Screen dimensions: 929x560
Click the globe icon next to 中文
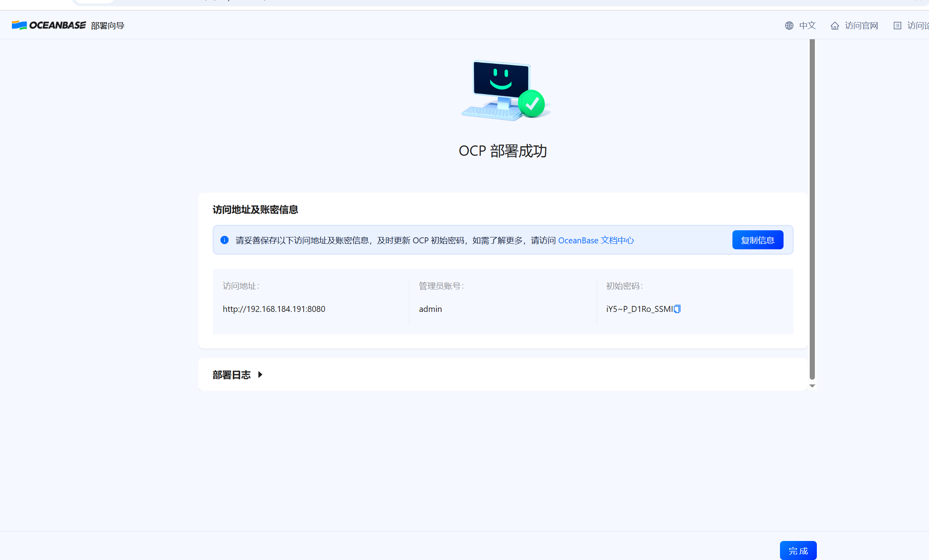[789, 25]
